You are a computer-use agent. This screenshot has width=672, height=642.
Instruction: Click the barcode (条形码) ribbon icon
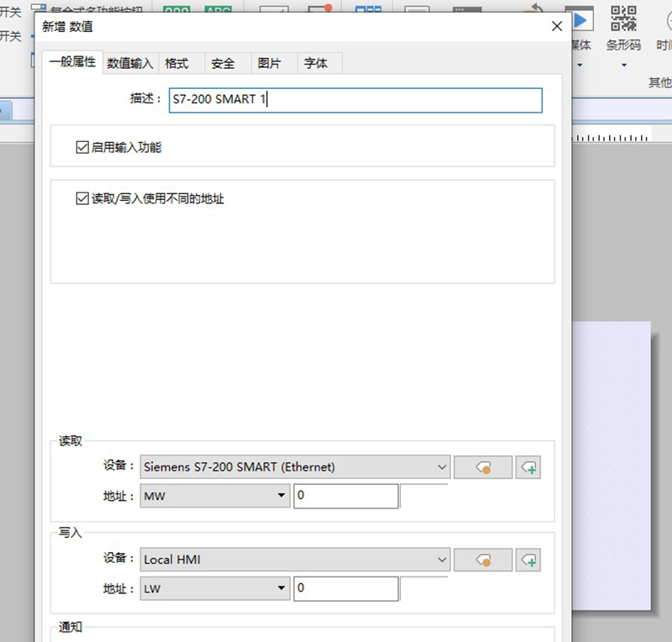click(x=623, y=20)
